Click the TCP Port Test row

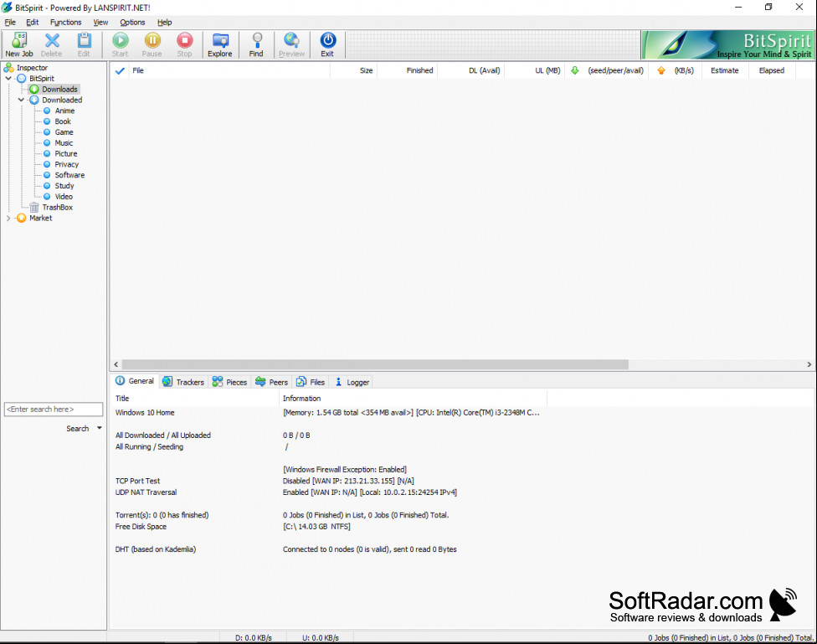[331, 481]
